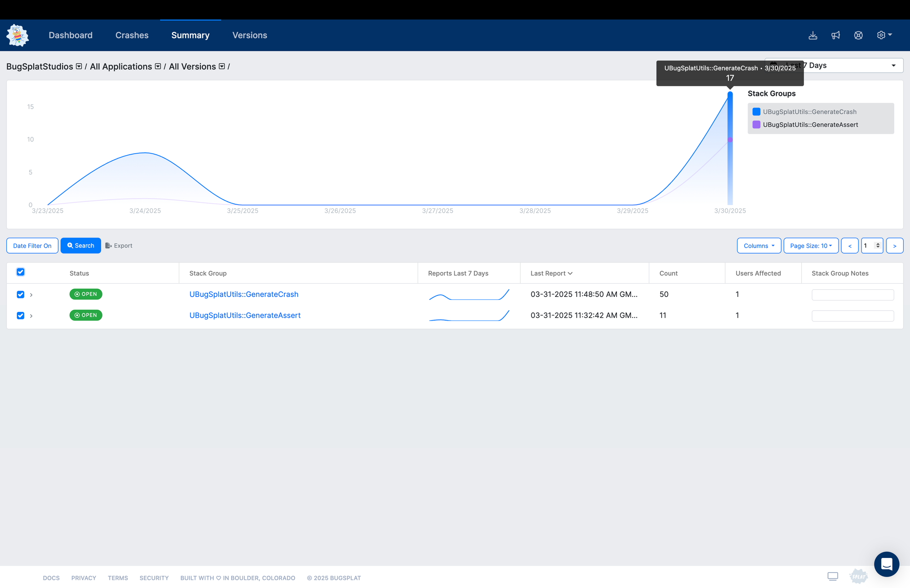910x588 pixels.
Task: Open the chat widget bubble
Action: pos(886,564)
